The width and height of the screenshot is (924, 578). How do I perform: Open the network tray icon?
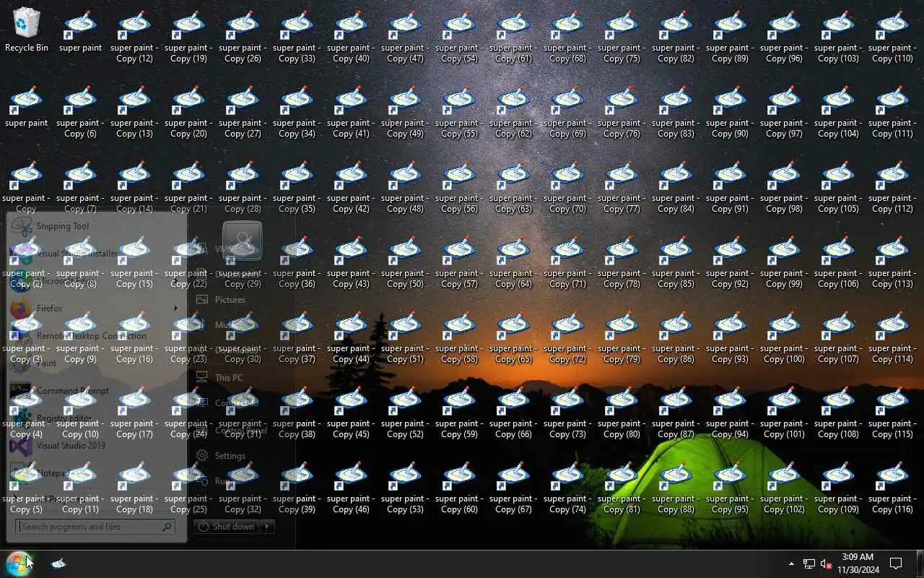(x=809, y=564)
